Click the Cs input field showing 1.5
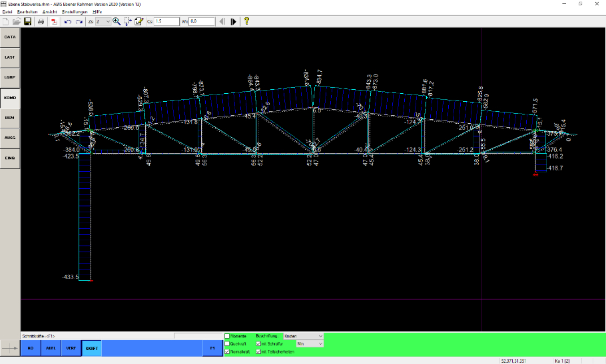 coord(166,21)
